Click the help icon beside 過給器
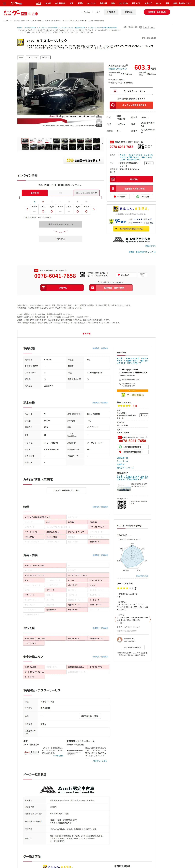 pos(75,443)
